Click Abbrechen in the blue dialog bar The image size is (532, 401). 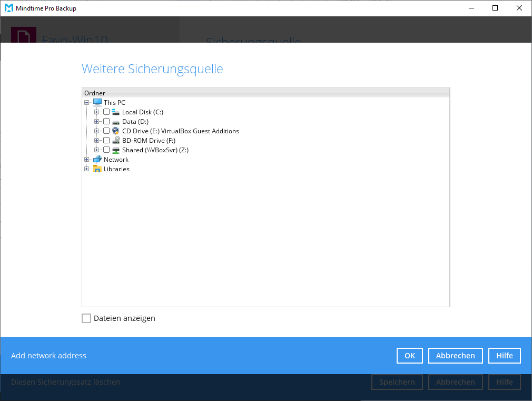455,356
